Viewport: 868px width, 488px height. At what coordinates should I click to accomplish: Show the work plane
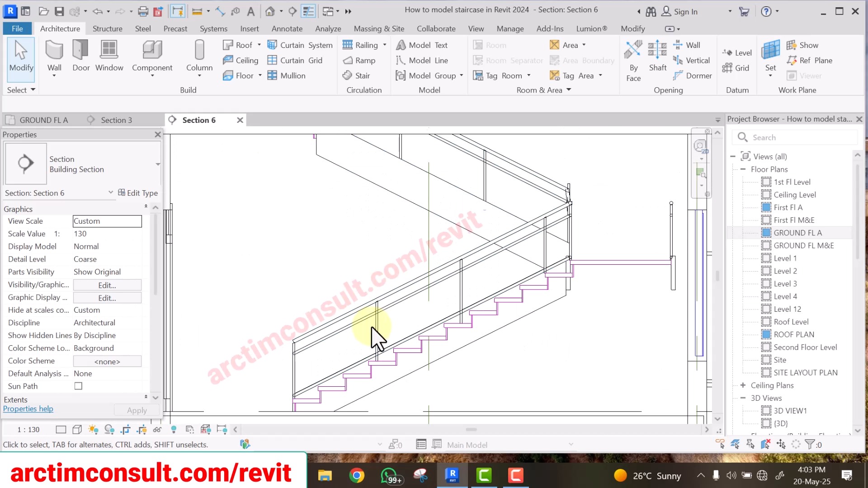click(802, 45)
